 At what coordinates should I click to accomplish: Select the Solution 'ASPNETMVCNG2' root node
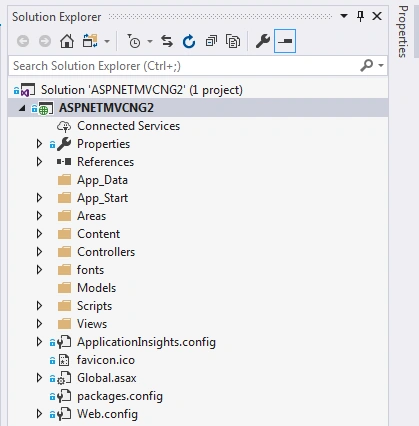142,90
